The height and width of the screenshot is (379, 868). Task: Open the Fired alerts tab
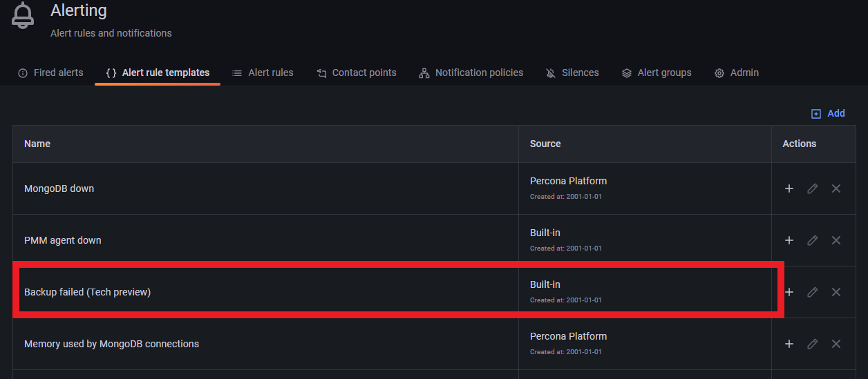coord(50,72)
